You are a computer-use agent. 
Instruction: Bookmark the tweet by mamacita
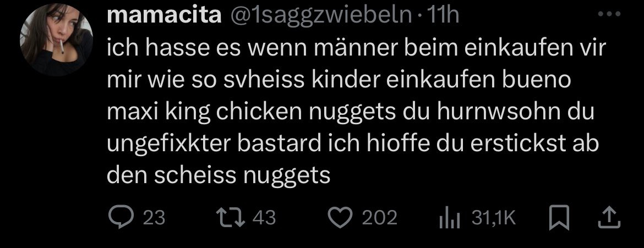559,218
